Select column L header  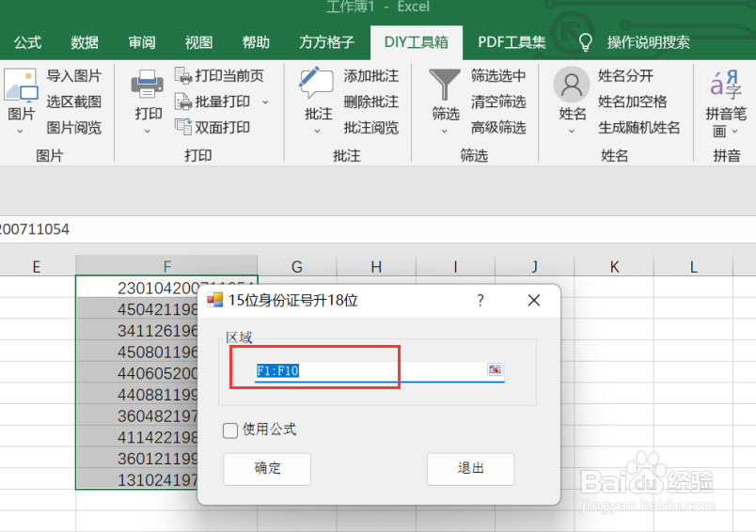tap(693, 266)
